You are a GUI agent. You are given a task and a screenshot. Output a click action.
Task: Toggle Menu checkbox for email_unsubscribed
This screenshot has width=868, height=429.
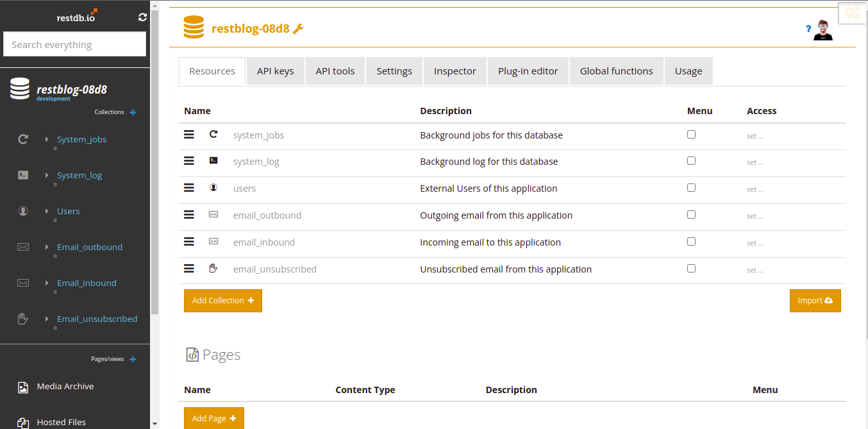click(691, 269)
